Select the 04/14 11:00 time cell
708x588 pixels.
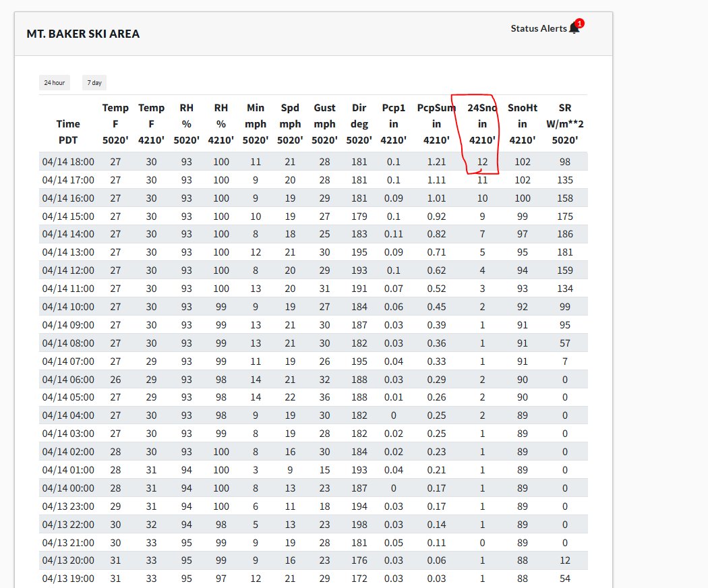click(68, 288)
